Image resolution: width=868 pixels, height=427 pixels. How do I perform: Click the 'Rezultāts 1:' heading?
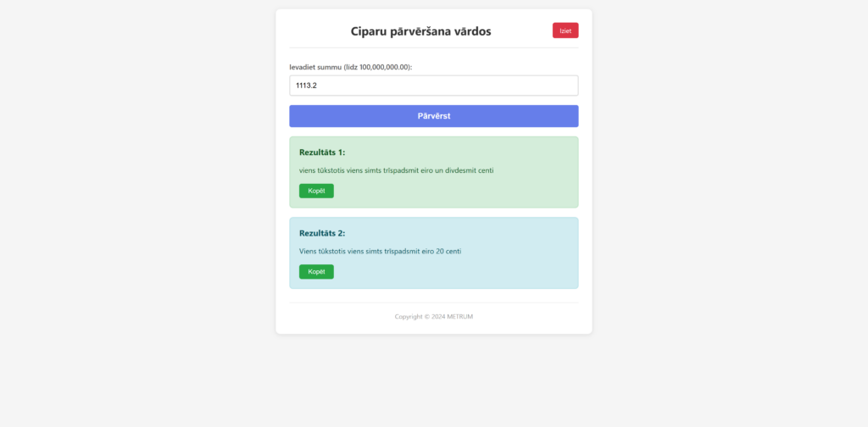pyautogui.click(x=322, y=152)
